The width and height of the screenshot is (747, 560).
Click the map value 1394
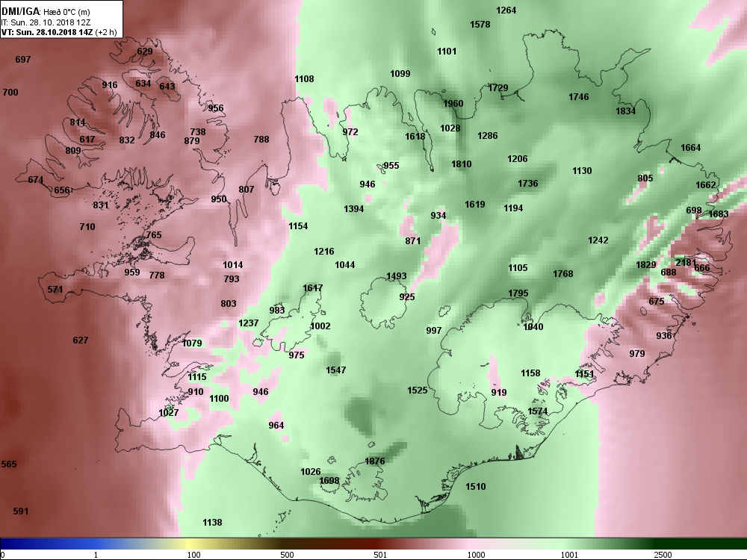click(x=353, y=209)
